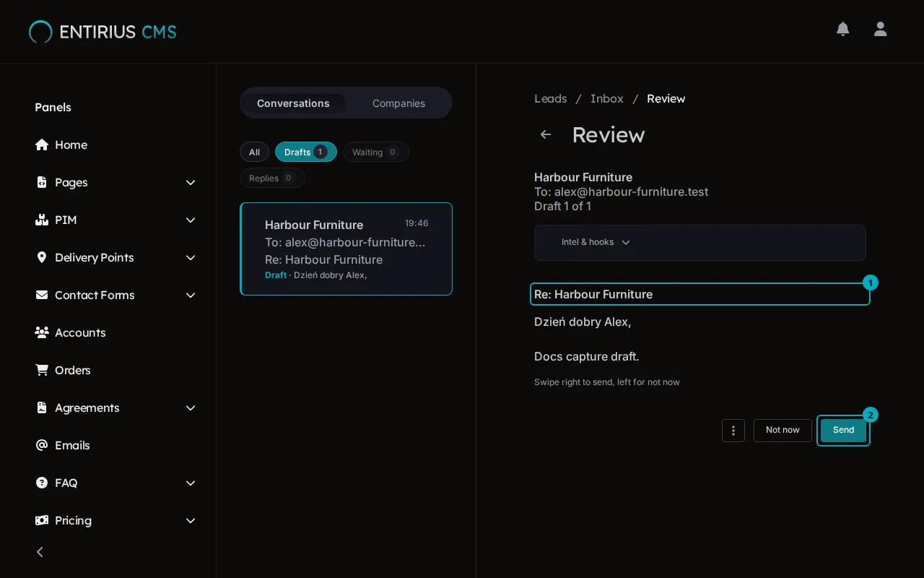Image resolution: width=924 pixels, height=578 pixels.
Task: Open the three-dot more options menu
Action: click(x=733, y=431)
